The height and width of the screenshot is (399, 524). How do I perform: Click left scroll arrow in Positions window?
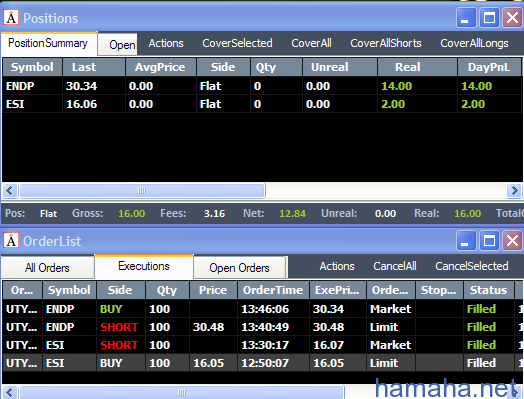tap(10, 191)
